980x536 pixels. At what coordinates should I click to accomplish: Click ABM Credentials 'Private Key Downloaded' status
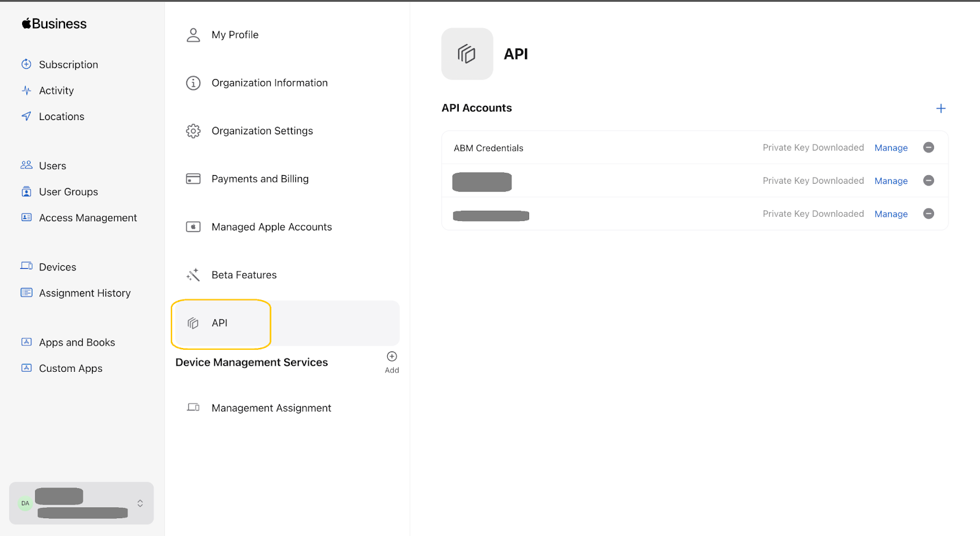pyautogui.click(x=813, y=148)
